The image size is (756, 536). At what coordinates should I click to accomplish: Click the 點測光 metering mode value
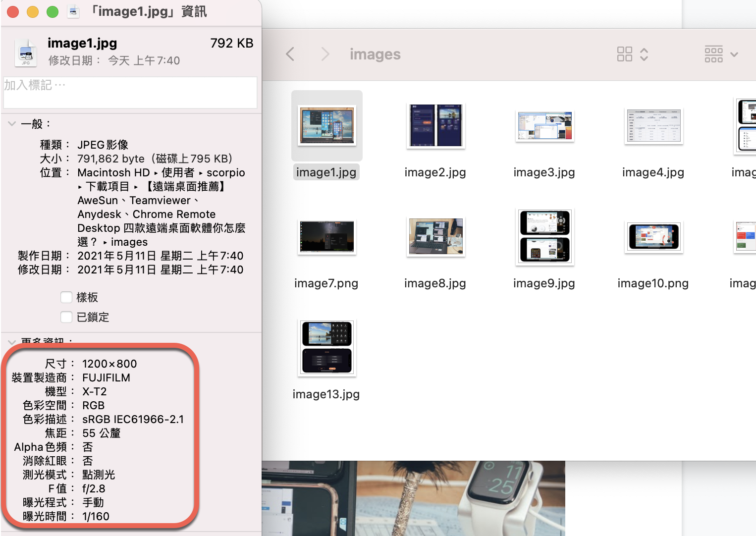point(99,475)
